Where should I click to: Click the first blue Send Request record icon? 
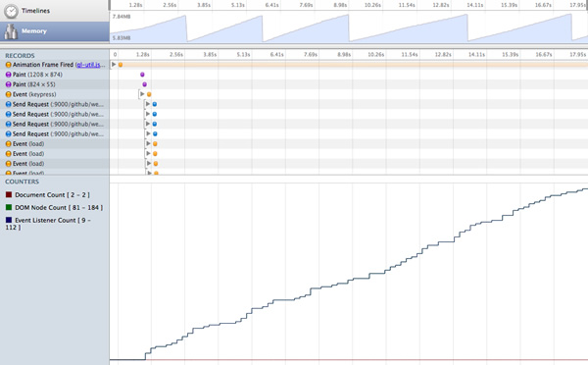coord(8,104)
